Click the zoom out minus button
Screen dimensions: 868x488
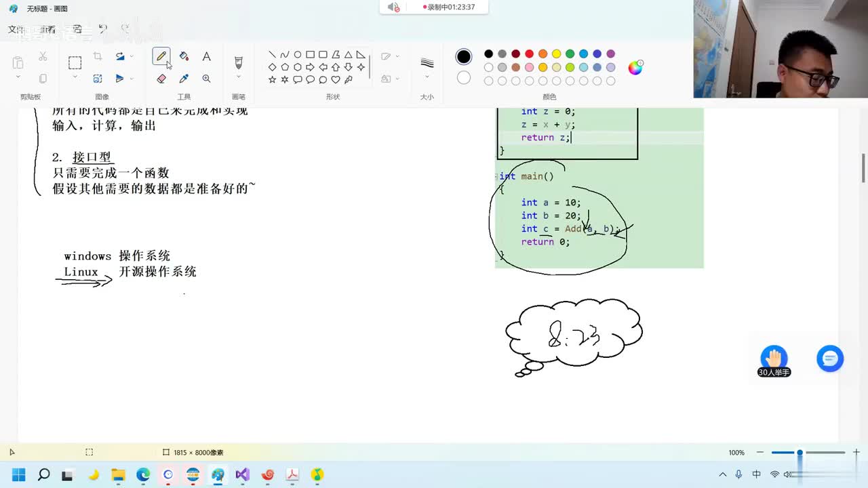coord(760,452)
